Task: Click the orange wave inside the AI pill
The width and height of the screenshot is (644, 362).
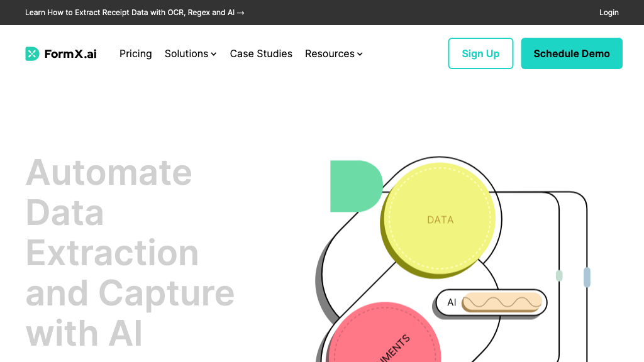Action: click(502, 302)
